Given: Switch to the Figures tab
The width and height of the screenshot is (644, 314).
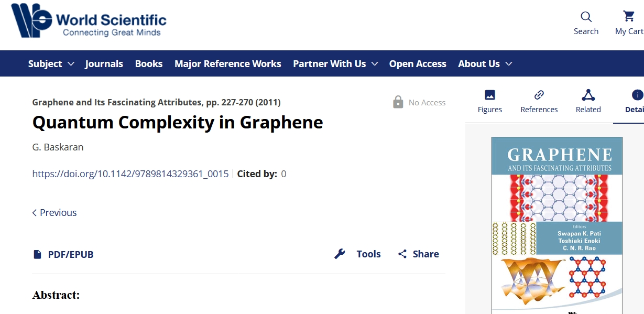Looking at the screenshot, I should click(490, 101).
